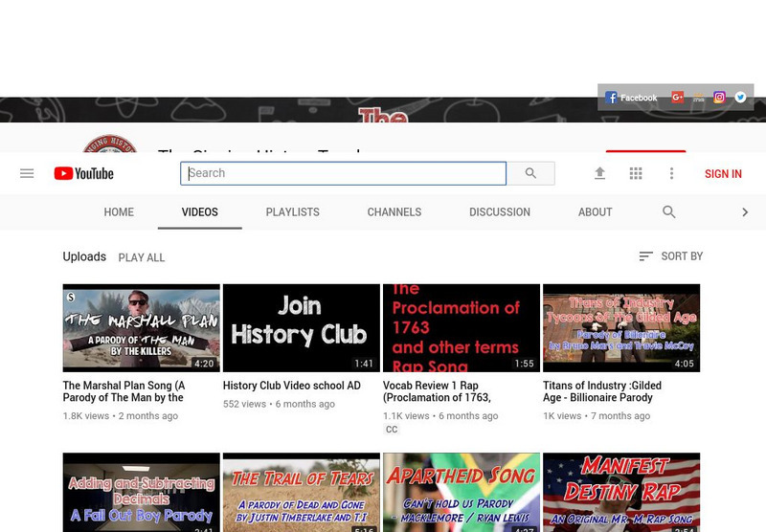Select the VIDEOS tab
Image resolution: width=766 pixels, height=532 pixels.
[x=200, y=211]
